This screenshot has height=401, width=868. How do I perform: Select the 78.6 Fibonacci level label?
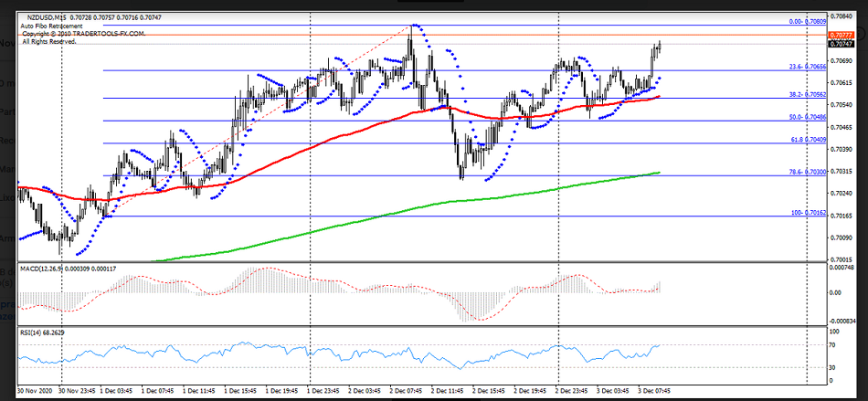pyautogui.click(x=807, y=172)
